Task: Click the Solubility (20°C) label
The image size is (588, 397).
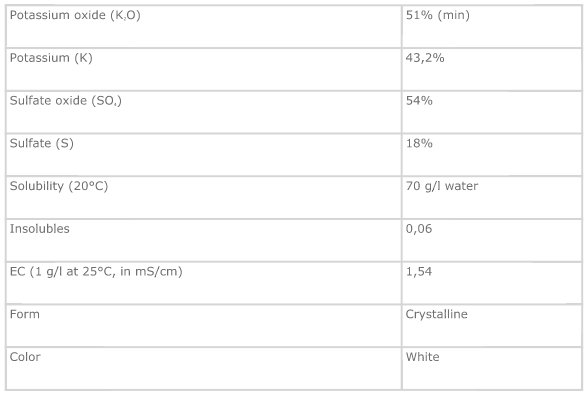Action: [59, 186]
